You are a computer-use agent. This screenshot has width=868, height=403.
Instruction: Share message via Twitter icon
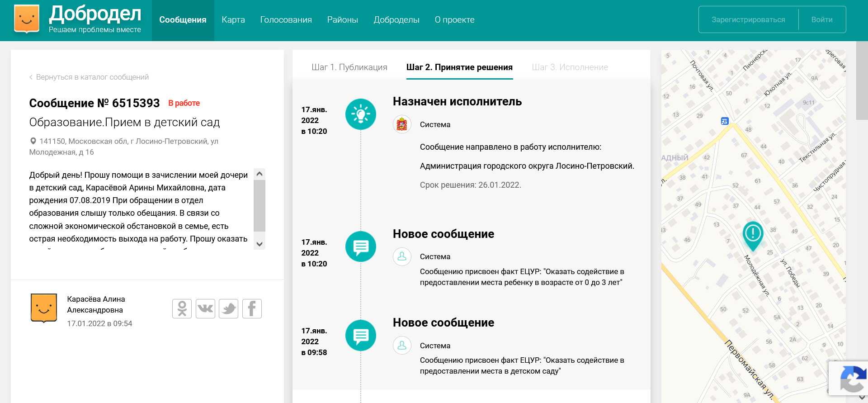[229, 309]
